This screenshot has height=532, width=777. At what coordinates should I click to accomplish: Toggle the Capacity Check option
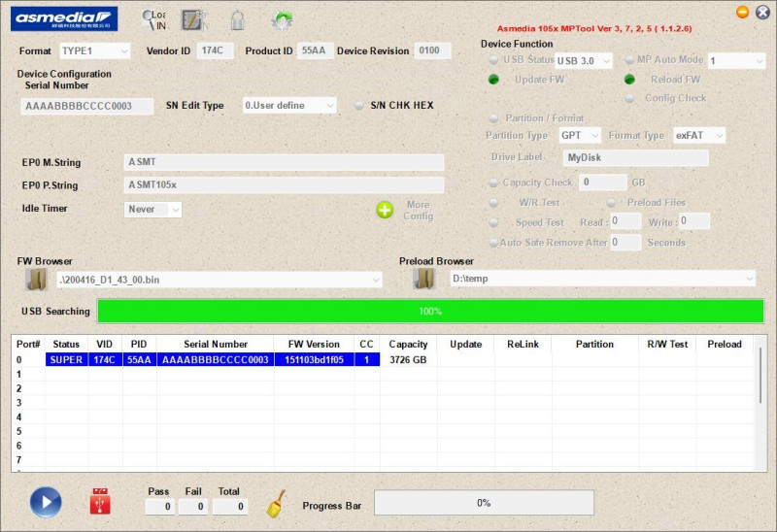pos(493,183)
